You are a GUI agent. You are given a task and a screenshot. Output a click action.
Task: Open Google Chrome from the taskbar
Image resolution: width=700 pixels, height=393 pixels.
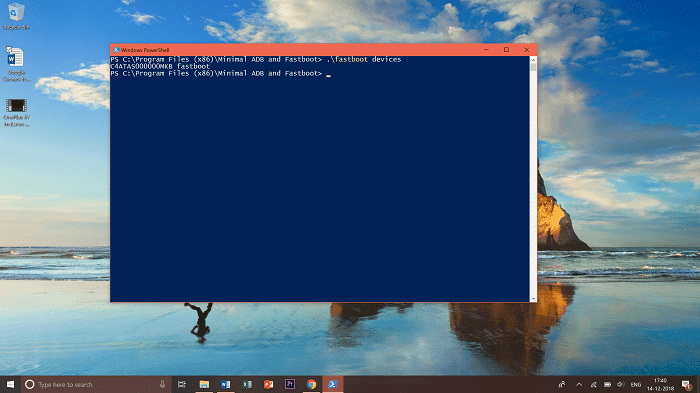point(311,385)
